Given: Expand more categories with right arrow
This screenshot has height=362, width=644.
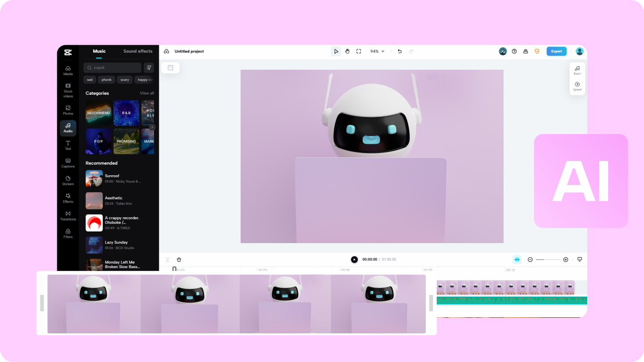Looking at the screenshot, I should [153, 127].
